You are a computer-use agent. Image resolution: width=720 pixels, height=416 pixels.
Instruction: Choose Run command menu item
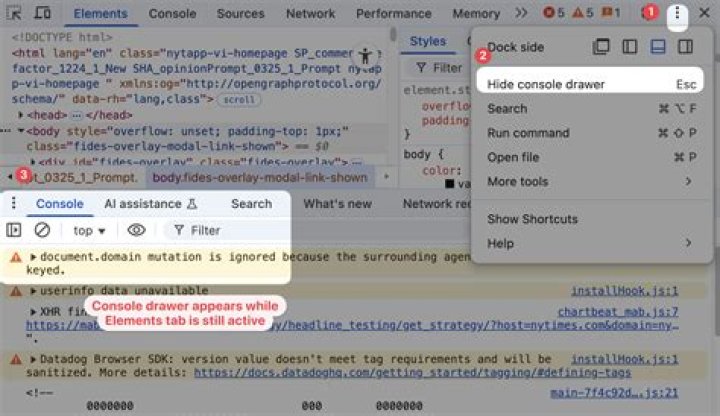point(590,133)
